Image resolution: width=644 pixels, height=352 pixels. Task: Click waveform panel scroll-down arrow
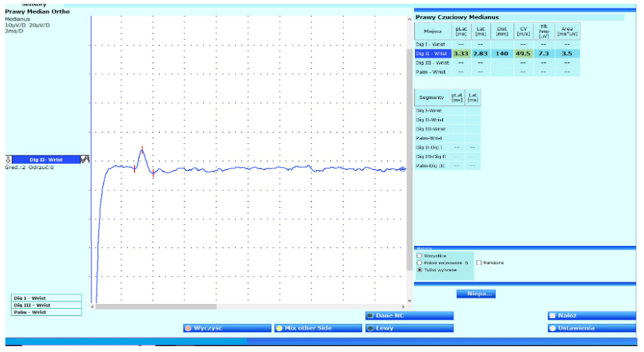pyautogui.click(x=409, y=301)
